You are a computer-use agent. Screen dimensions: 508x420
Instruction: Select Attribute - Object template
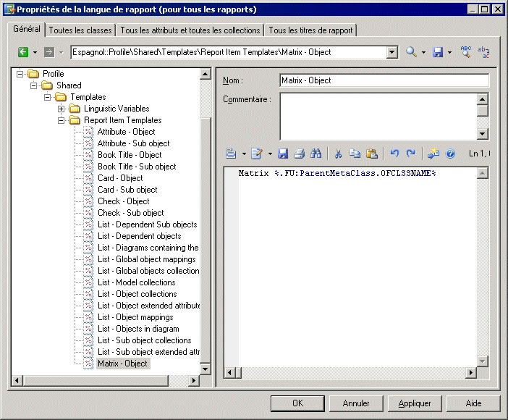pyautogui.click(x=126, y=132)
